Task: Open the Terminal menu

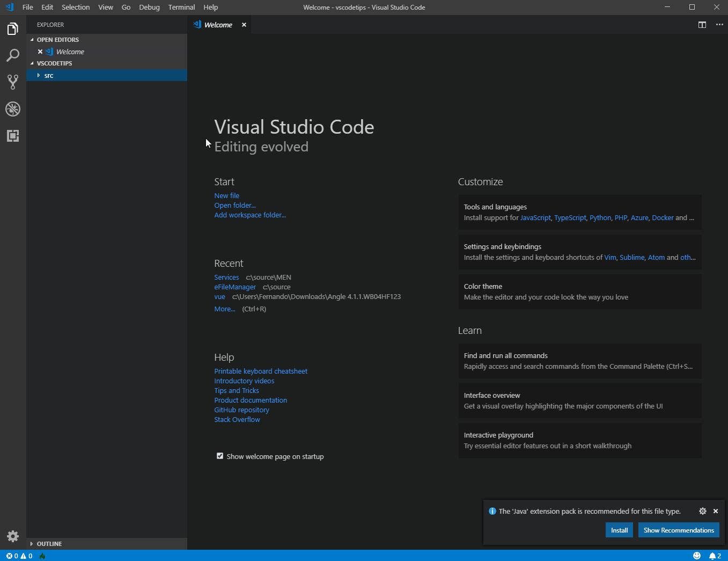Action: click(181, 7)
